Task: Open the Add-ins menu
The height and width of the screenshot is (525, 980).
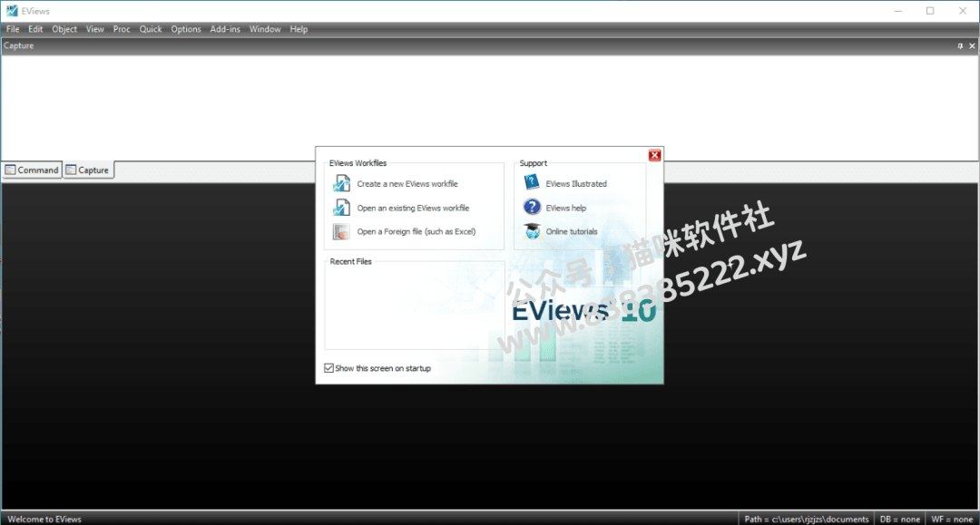Action: point(225,29)
